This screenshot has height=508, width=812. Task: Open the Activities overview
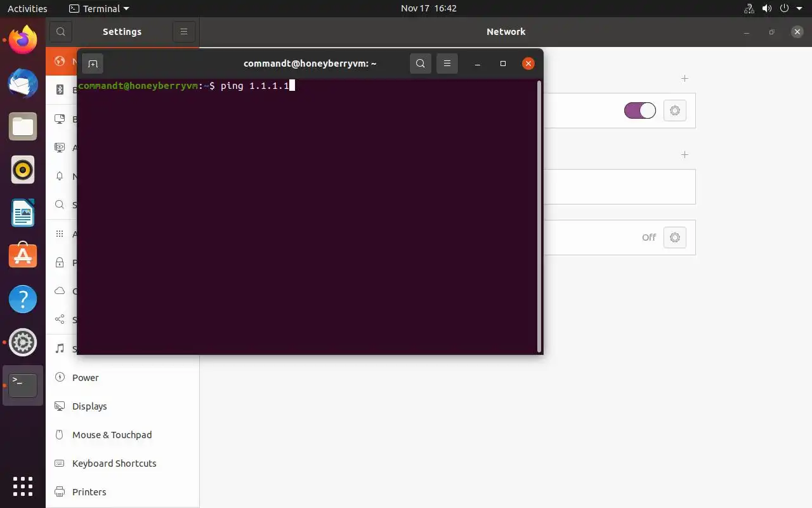[x=27, y=9]
